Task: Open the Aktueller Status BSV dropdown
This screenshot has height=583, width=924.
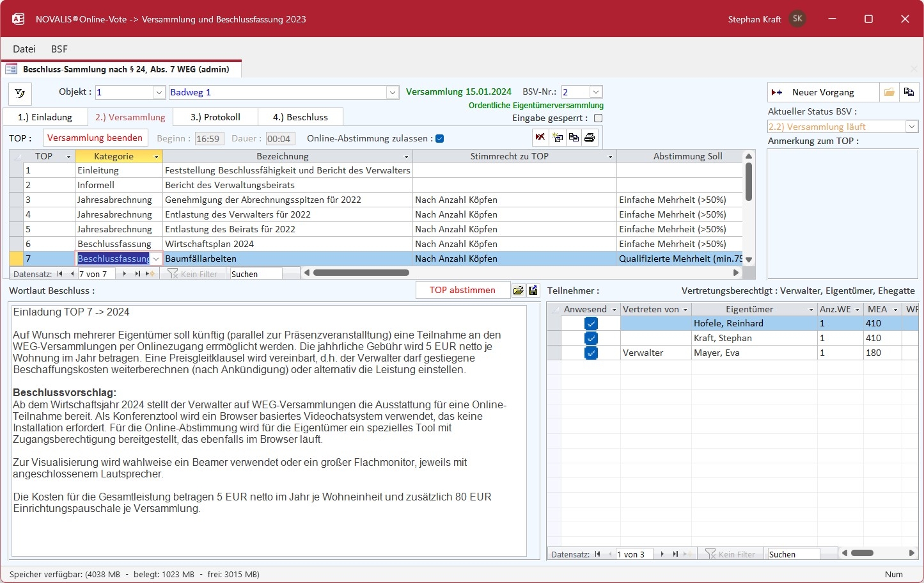Action: [912, 127]
